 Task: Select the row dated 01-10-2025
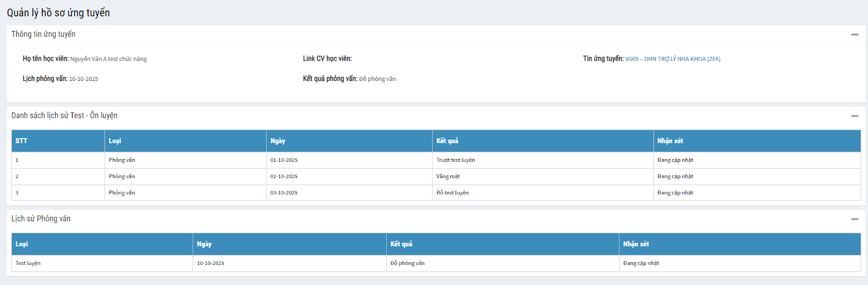(284, 160)
